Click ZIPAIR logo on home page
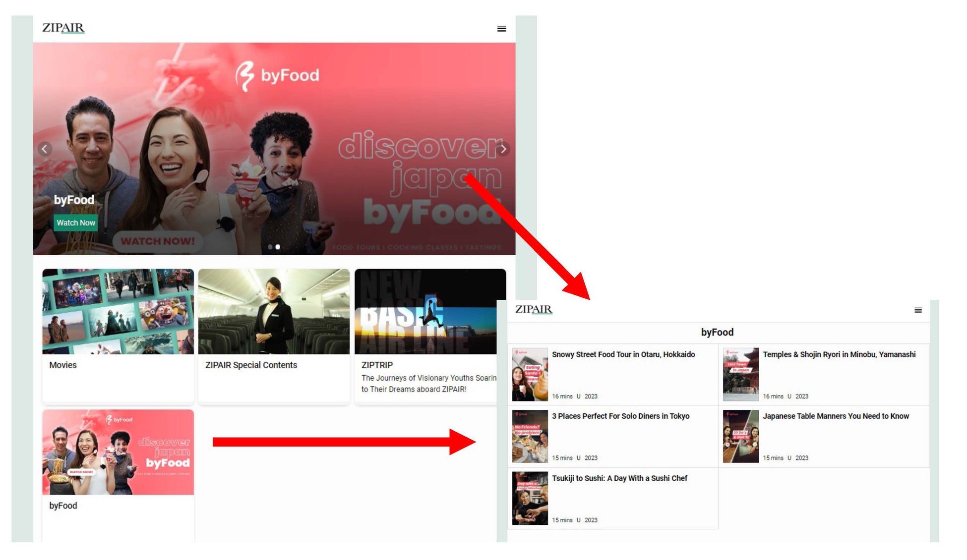The width and height of the screenshot is (967, 560). click(x=63, y=28)
